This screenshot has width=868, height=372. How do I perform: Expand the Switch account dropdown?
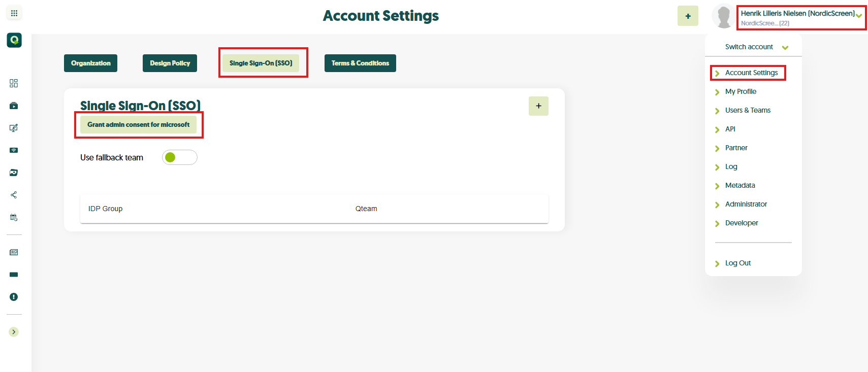tap(756, 47)
